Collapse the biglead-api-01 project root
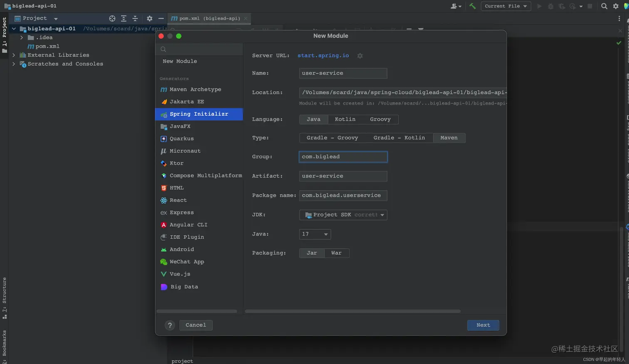 (14, 29)
